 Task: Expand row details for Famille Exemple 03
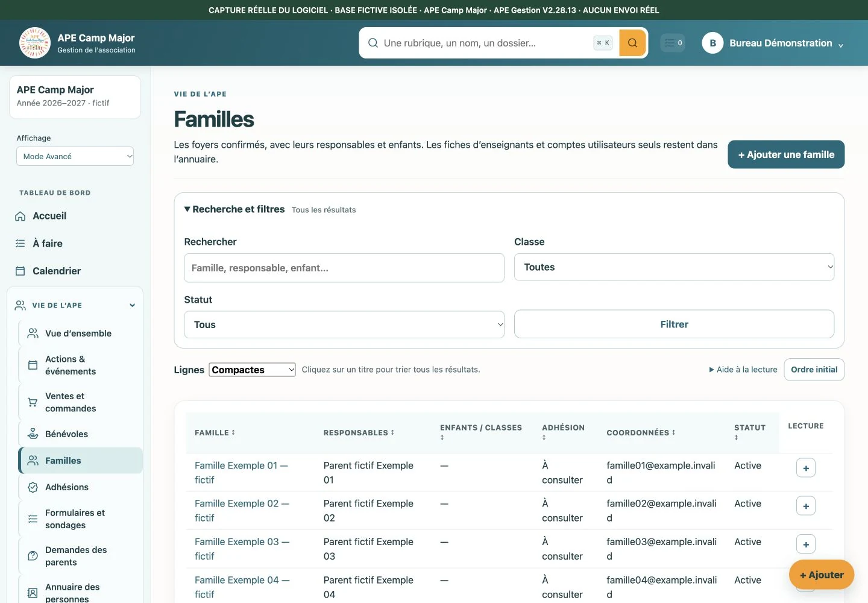[x=806, y=545]
